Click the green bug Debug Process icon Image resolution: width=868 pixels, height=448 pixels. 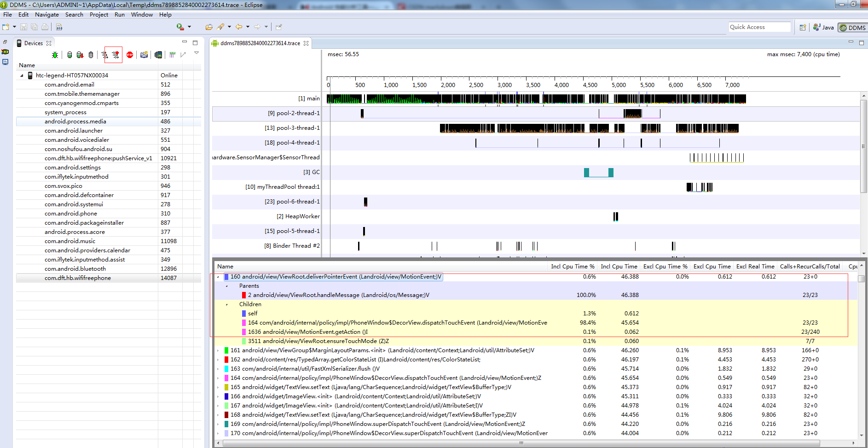click(x=55, y=55)
